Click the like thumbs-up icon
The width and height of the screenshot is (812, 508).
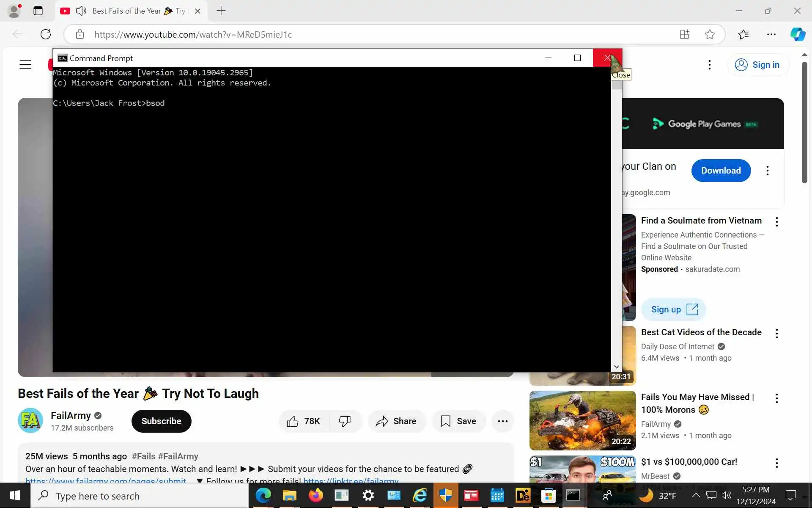coord(292,421)
